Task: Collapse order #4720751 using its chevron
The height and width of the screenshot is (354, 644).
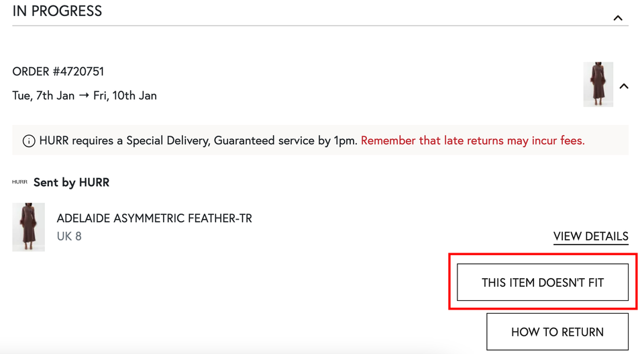Action: click(624, 86)
